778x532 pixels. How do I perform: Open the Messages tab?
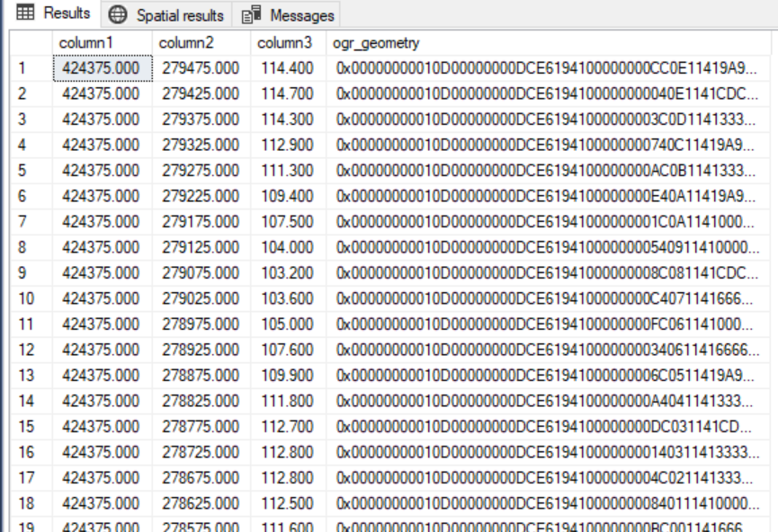click(x=288, y=15)
